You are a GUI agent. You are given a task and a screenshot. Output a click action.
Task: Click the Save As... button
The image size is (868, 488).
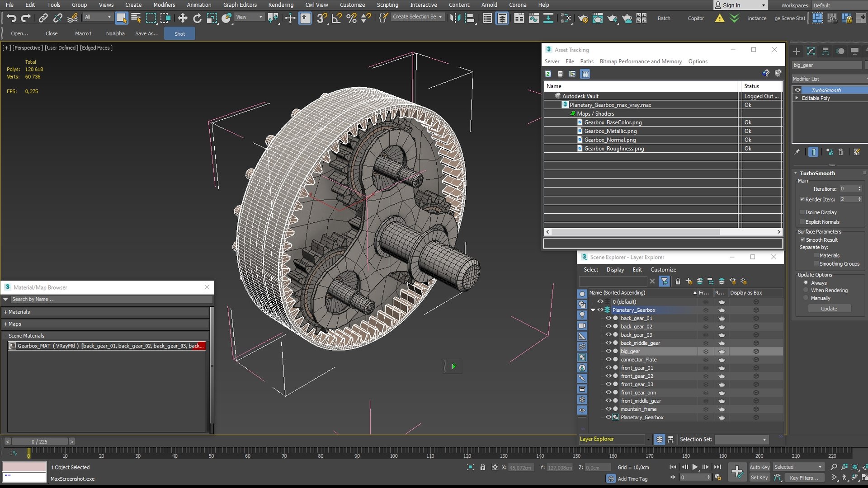click(x=147, y=34)
